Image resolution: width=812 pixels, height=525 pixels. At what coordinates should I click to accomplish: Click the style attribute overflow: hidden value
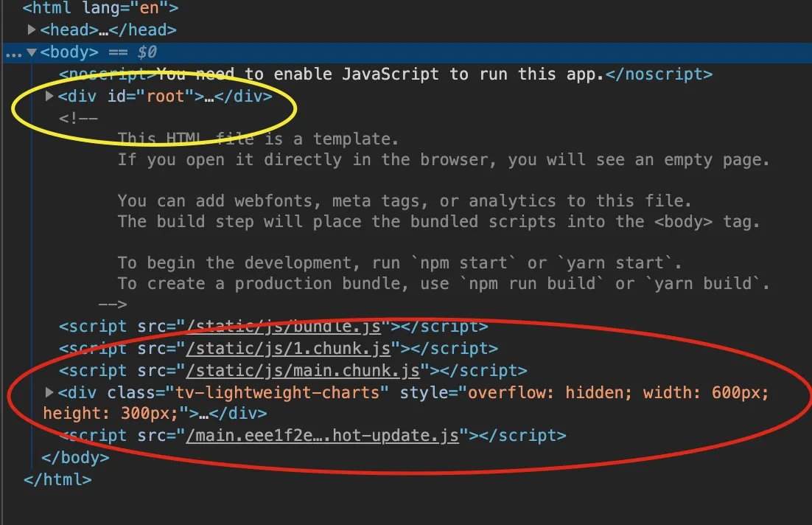pos(550,392)
